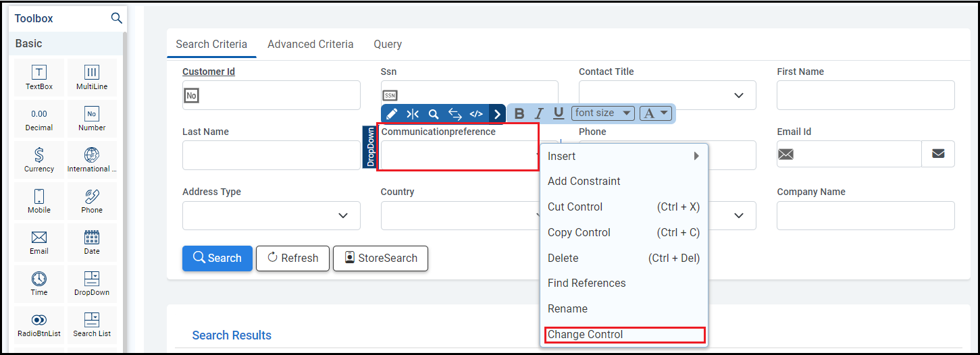
Task: Click the envelope button beside Email Id
Action: click(x=938, y=154)
